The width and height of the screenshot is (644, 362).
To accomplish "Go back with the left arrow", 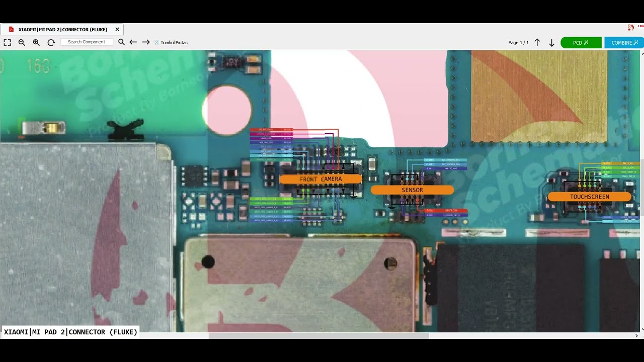I will [133, 42].
